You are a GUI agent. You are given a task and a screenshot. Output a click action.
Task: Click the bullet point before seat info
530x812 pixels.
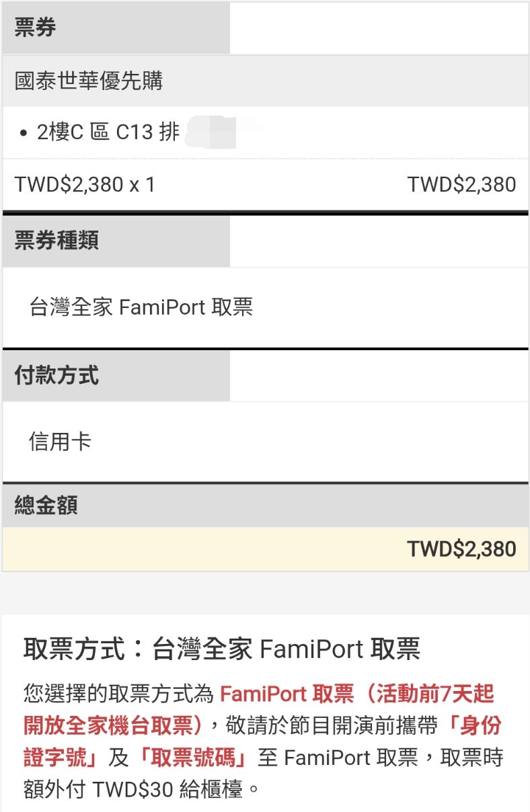coord(24,133)
